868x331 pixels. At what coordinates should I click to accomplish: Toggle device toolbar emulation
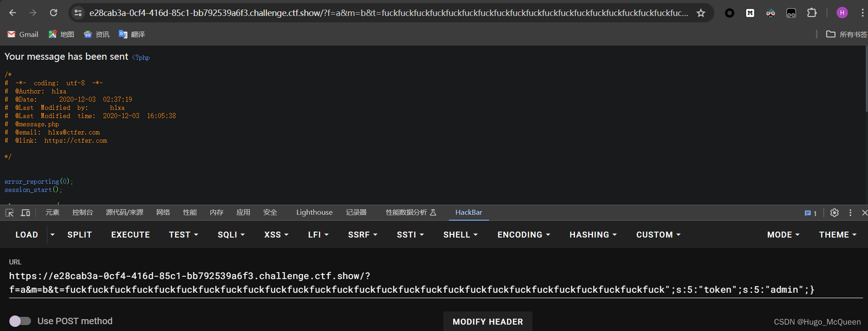(26, 212)
